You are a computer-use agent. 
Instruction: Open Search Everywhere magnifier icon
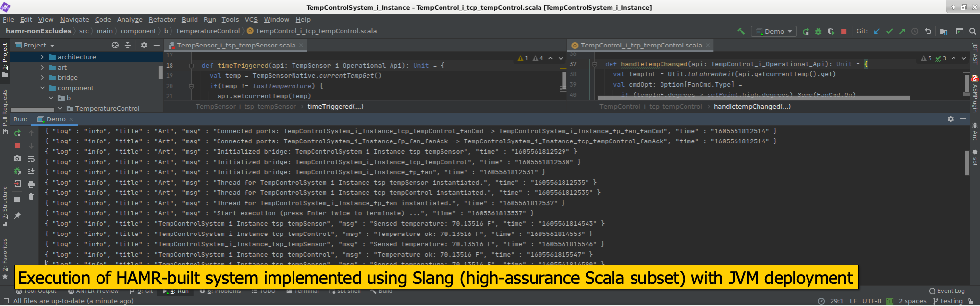tap(973, 31)
